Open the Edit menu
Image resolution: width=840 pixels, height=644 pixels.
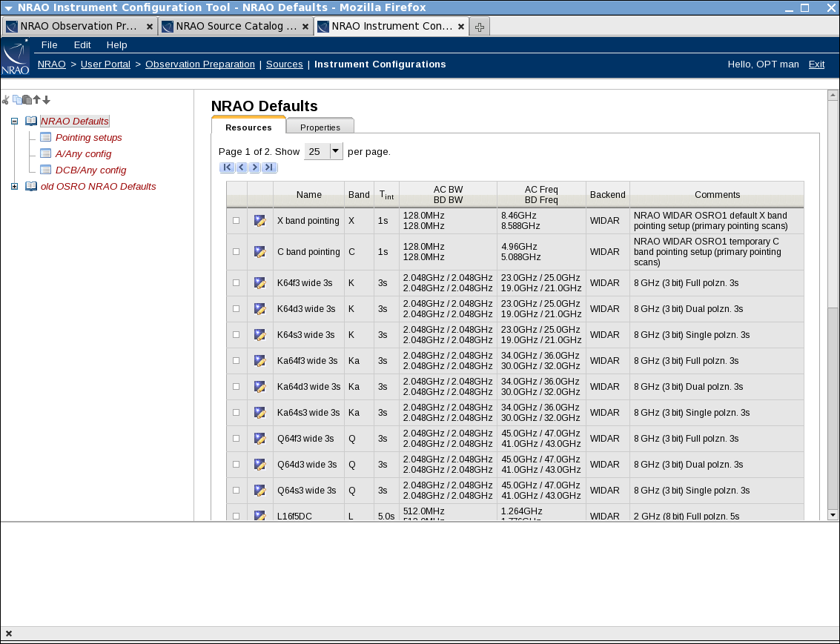82,45
